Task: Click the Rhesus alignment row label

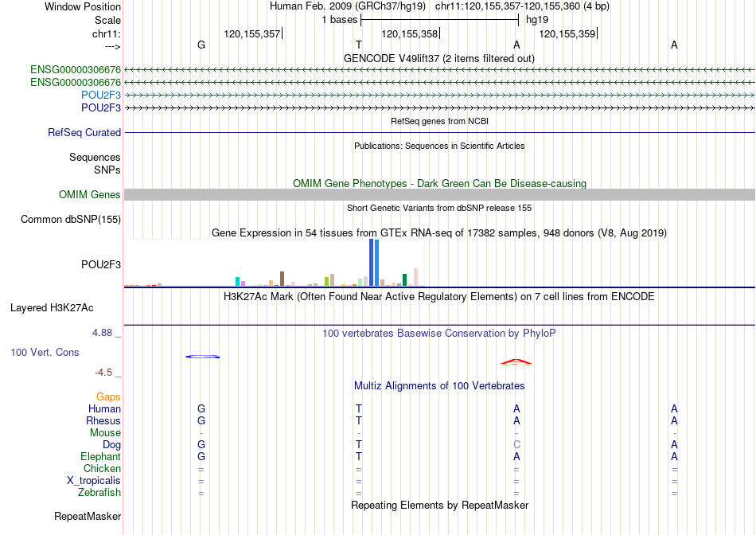Action: coord(103,421)
